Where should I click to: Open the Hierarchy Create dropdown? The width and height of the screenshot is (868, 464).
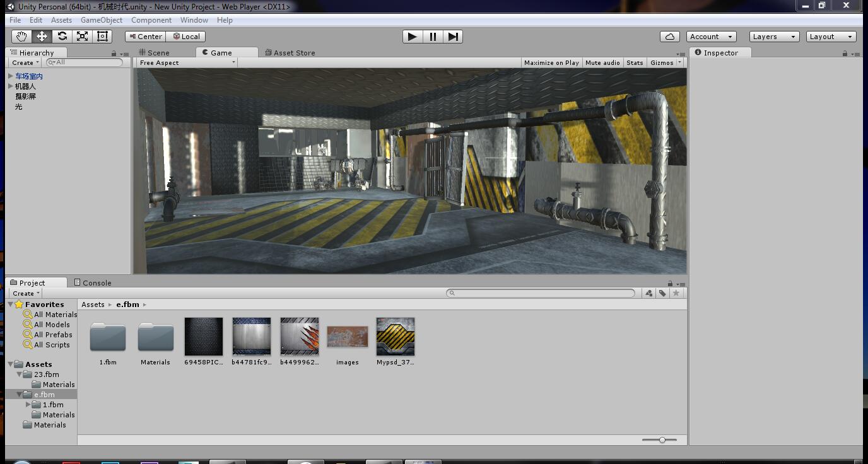click(25, 62)
